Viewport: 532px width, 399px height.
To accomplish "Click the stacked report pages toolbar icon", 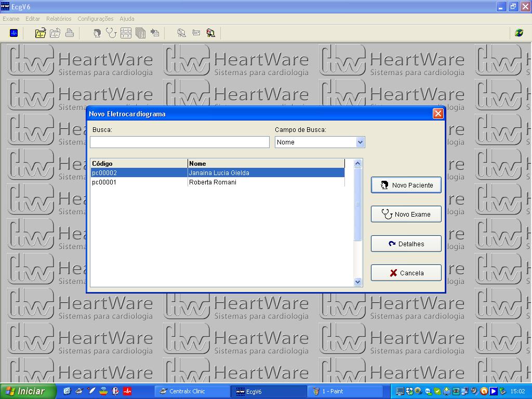I will point(140,33).
